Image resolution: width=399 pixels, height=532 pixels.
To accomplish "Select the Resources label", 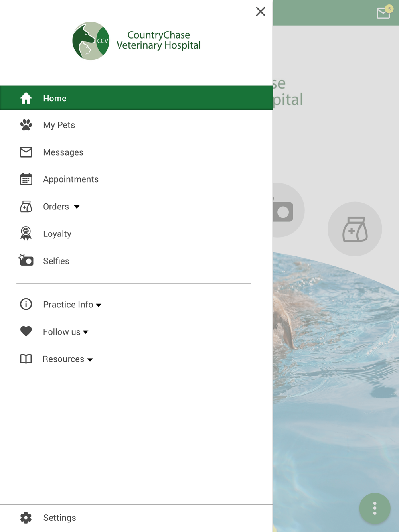I will point(63,359).
